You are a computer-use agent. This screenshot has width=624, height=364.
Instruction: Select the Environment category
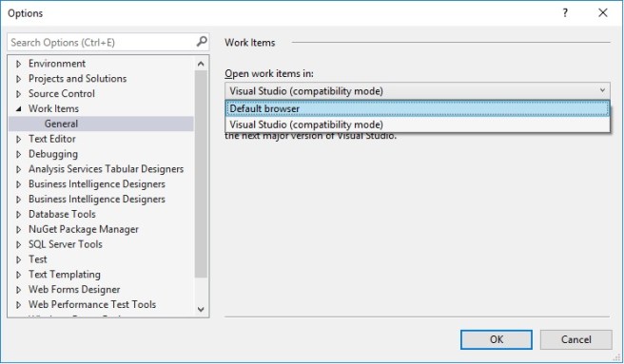pyautogui.click(x=57, y=64)
